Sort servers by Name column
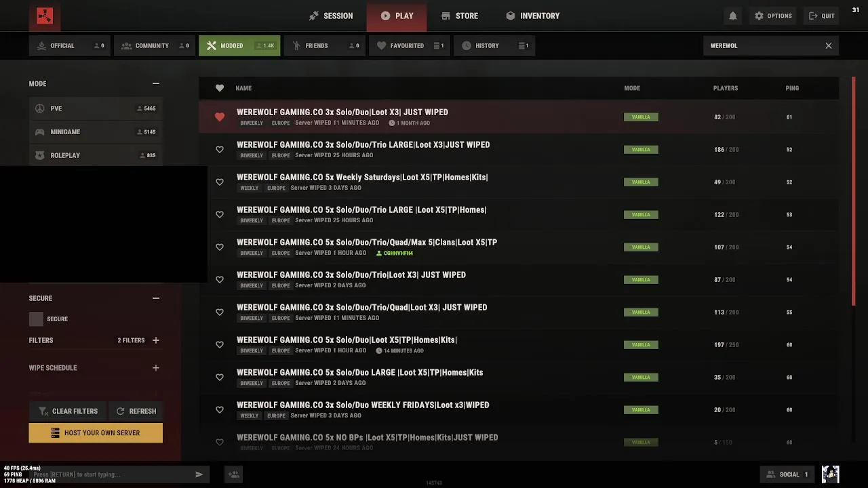This screenshot has width=868, height=488. pos(243,88)
